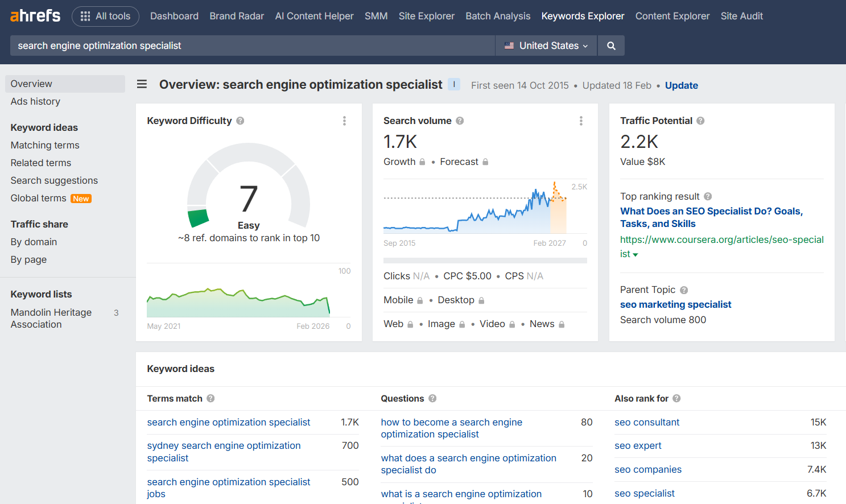Image resolution: width=846 pixels, height=504 pixels.
Task: Open seo expert keyword
Action: pos(638,445)
